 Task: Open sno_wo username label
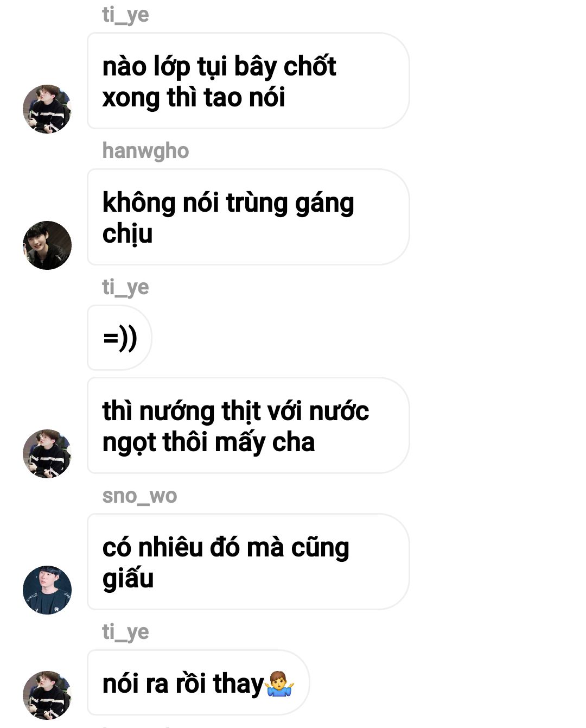click(139, 496)
